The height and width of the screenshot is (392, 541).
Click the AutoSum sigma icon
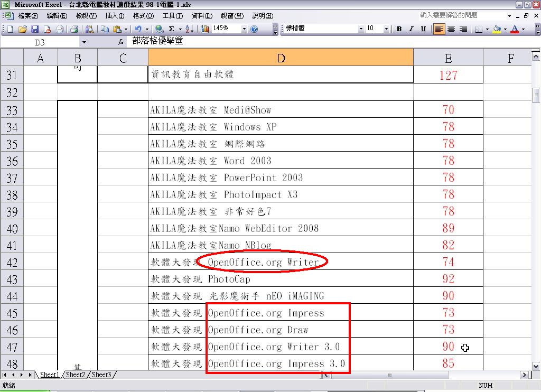click(x=172, y=30)
